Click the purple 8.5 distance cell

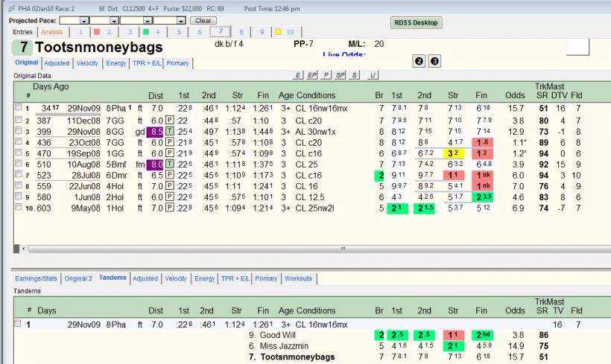(155, 132)
